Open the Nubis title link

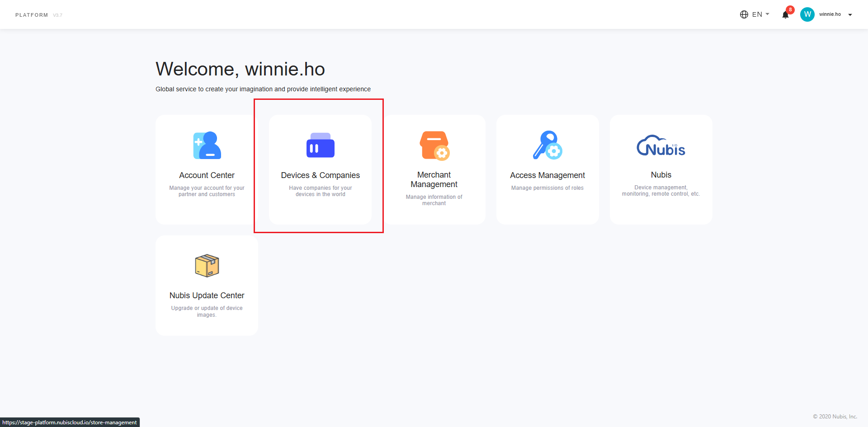point(661,175)
